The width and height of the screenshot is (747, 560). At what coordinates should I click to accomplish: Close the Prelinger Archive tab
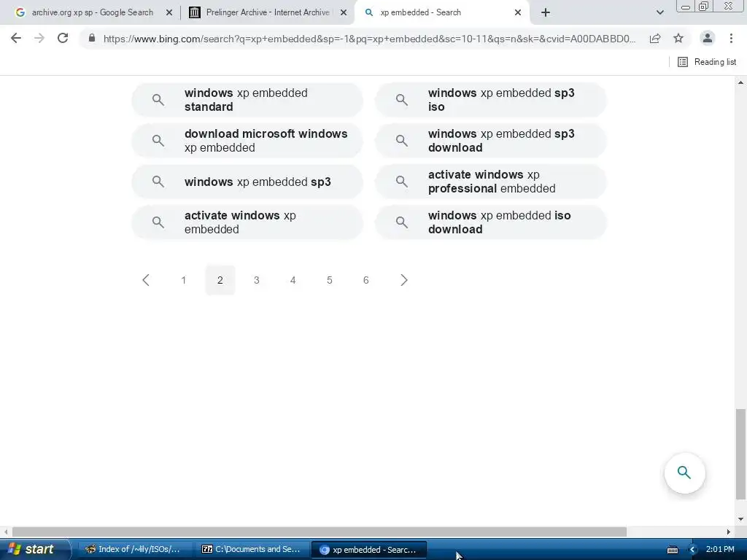pyautogui.click(x=344, y=12)
